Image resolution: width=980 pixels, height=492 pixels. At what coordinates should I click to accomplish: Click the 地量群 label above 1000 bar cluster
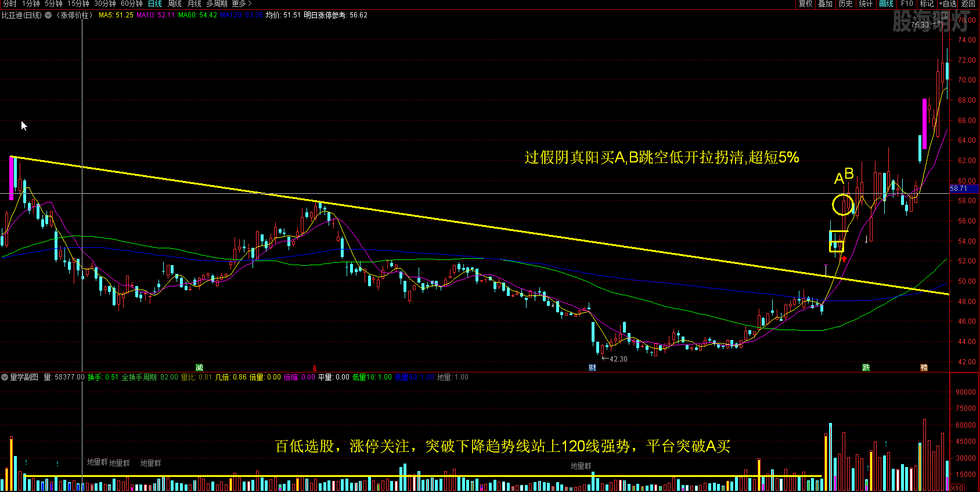(x=581, y=466)
